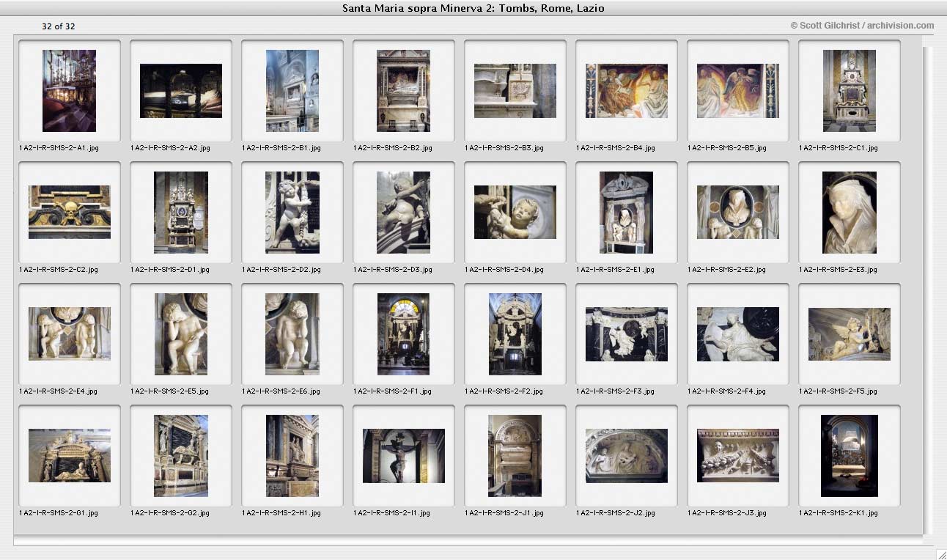Click the Scott Gilchrist archivision.com credit
This screenshot has width=947, height=560.
tap(862, 26)
